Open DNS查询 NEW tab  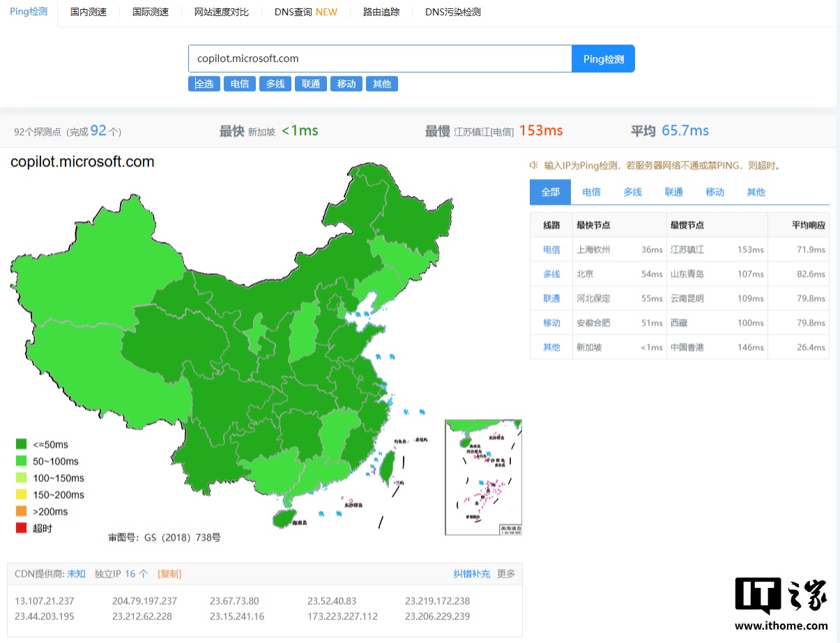(306, 12)
